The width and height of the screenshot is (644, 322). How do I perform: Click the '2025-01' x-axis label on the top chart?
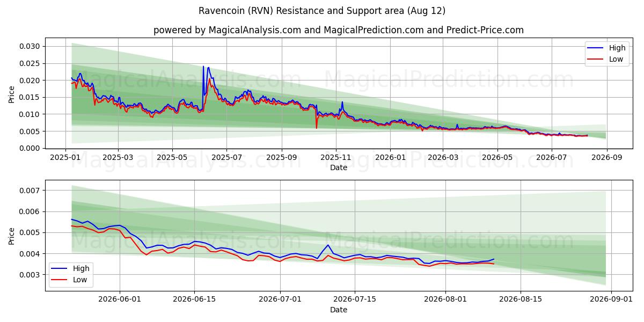tap(65, 158)
